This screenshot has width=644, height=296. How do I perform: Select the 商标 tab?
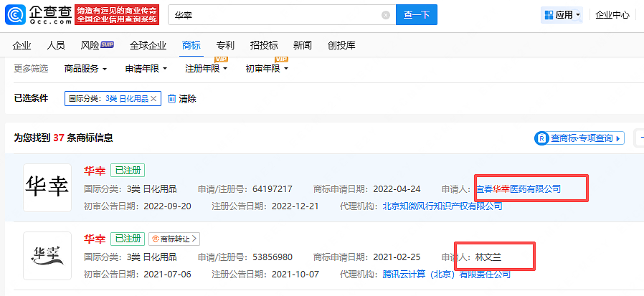pos(191,46)
